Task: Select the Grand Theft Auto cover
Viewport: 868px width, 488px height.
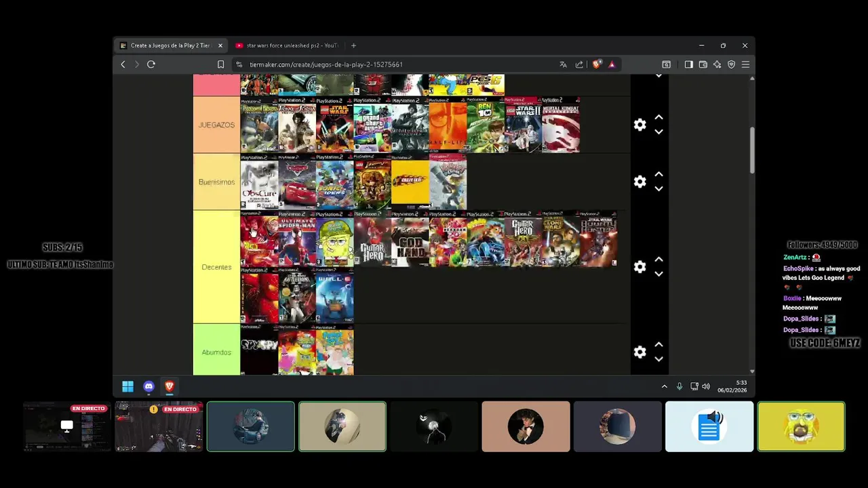Action: 372,125
